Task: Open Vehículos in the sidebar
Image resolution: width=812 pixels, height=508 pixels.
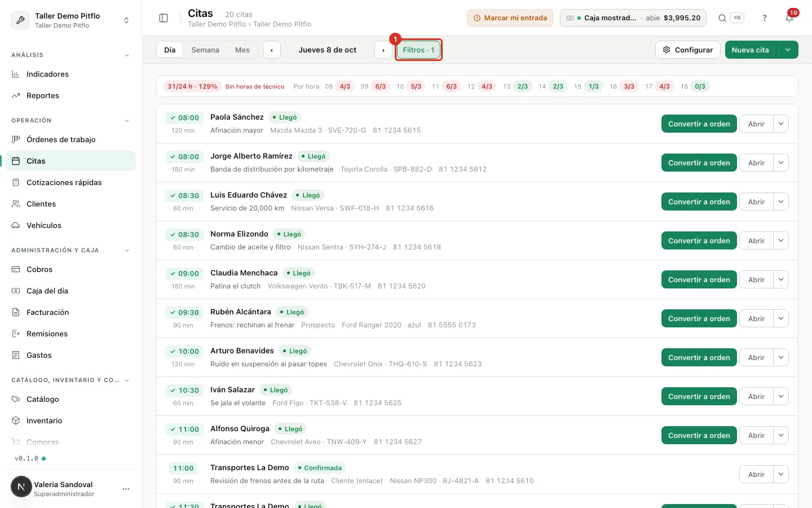Action: 70,225
